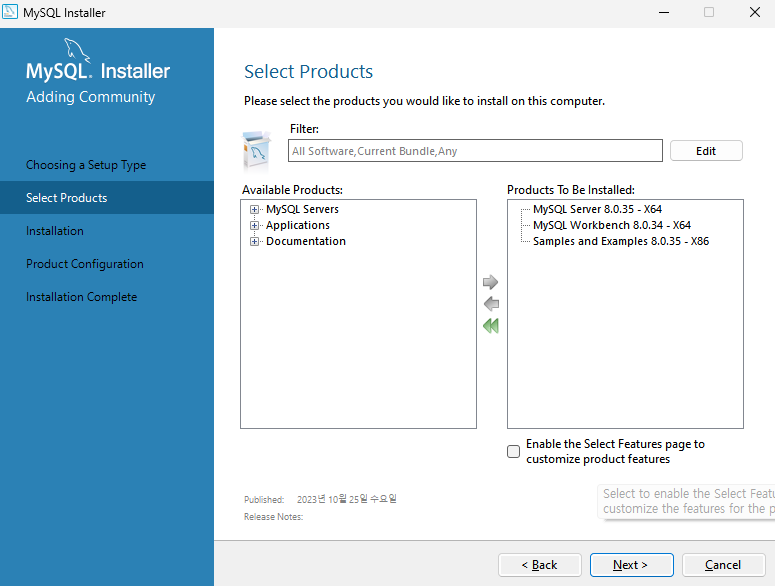Screen dimensions: 775x586
Task: Click the Next > button
Action: click(631, 565)
